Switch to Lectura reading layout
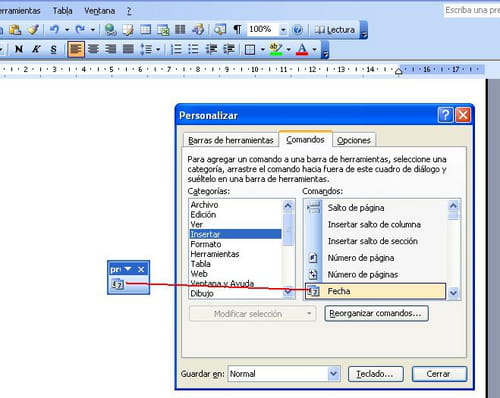500x398 pixels. coord(335,30)
